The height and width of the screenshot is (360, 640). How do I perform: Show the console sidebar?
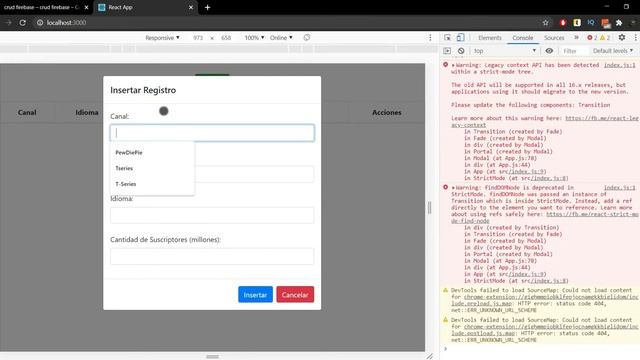(x=447, y=51)
